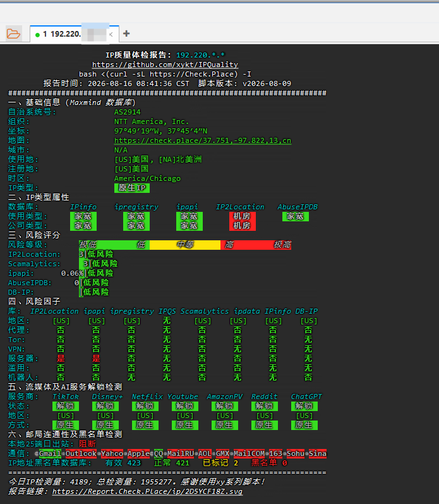Click IP2Location's red 机房 使用类型 badge

(x=243, y=216)
